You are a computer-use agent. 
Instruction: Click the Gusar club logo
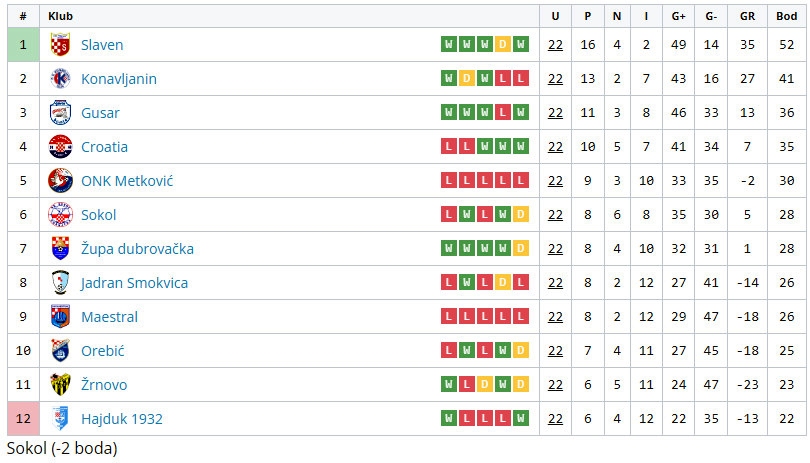(60, 113)
